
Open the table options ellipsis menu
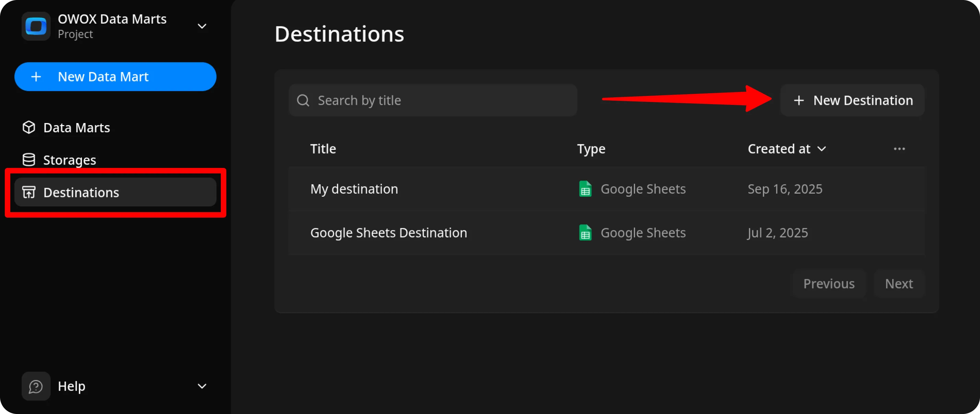pos(899,149)
